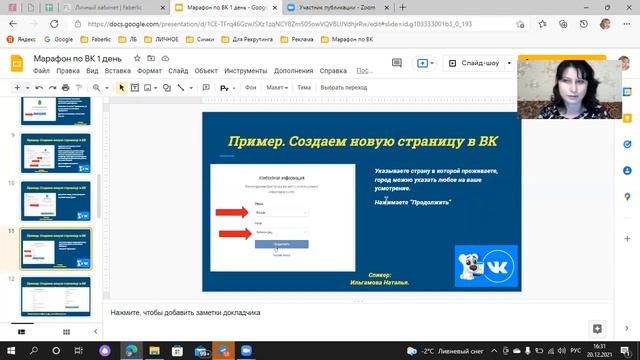Open the zoom level dropdown arrow
Screen dimensions: 640x360
[107, 88]
